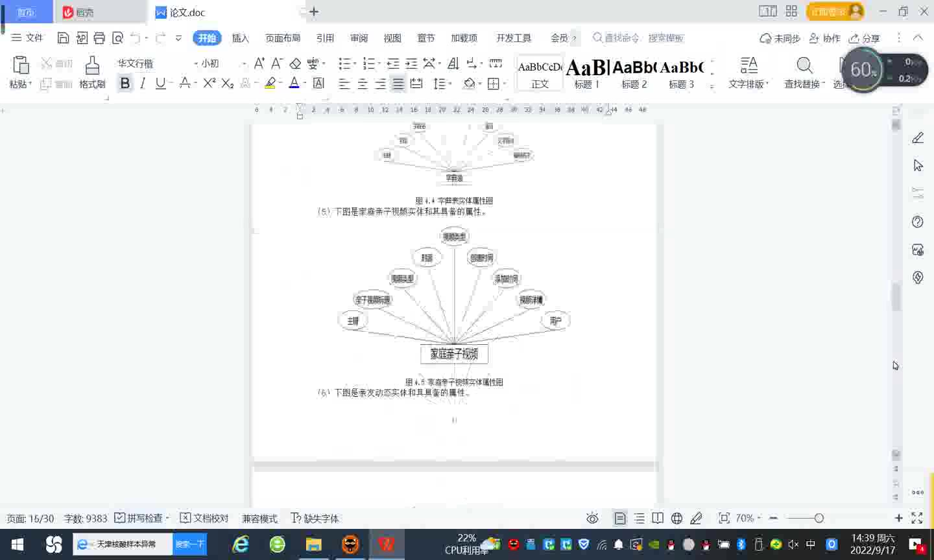Image resolution: width=934 pixels, height=560 pixels.
Task: Switch to outline view in status bar
Action: click(x=639, y=518)
